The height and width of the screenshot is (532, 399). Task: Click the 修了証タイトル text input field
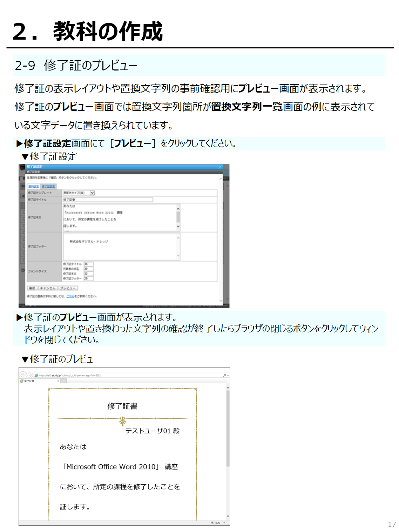(108, 200)
